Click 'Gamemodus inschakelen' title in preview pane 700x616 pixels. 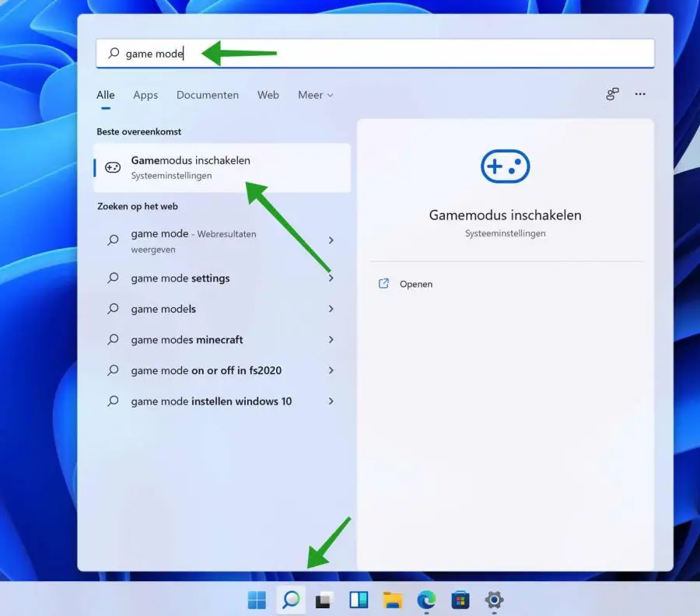505,215
